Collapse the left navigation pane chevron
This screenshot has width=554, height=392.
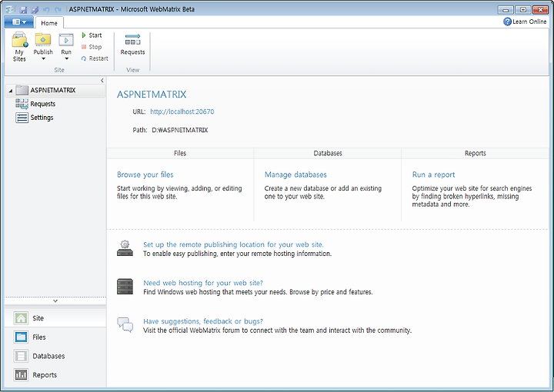102,81
